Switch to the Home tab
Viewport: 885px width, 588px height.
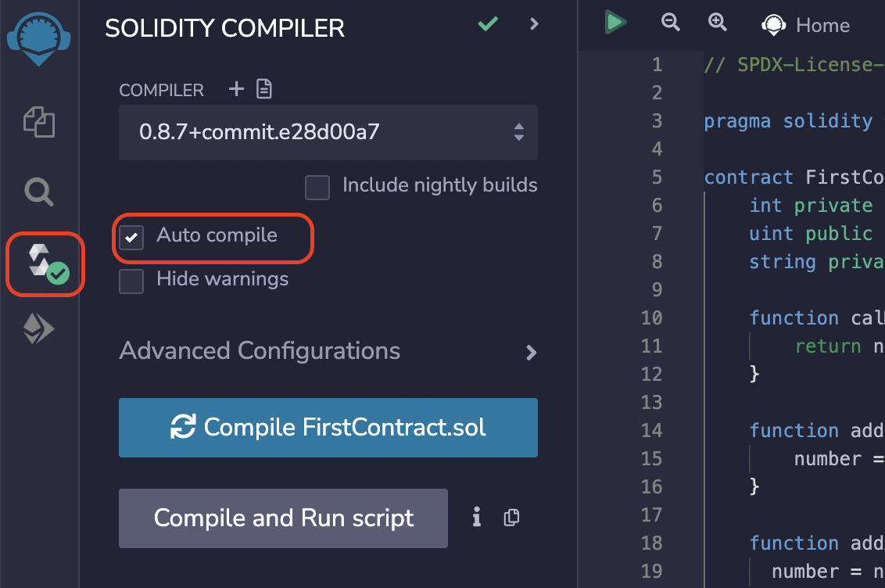[805, 25]
